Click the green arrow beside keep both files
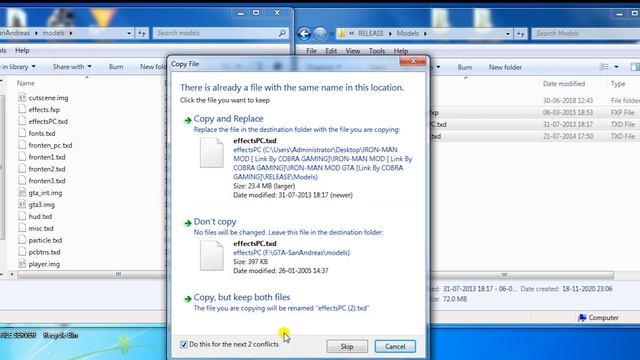This screenshot has width=640, height=360. (188, 299)
